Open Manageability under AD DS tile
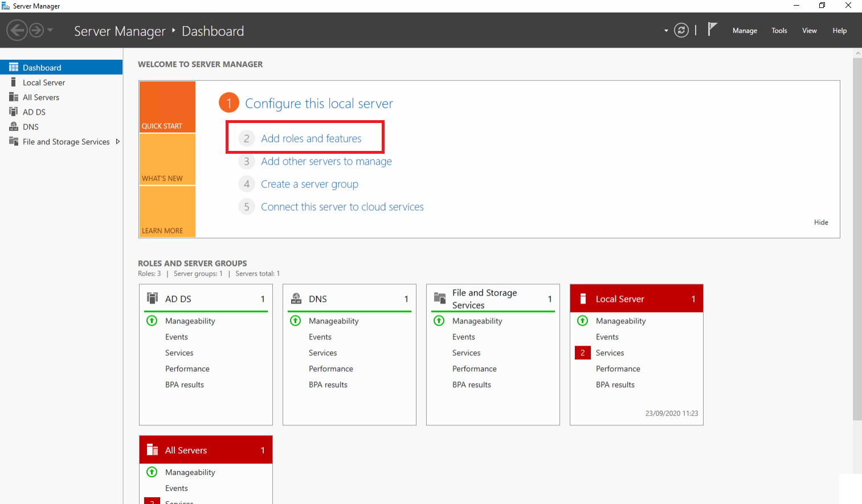 pyautogui.click(x=190, y=321)
